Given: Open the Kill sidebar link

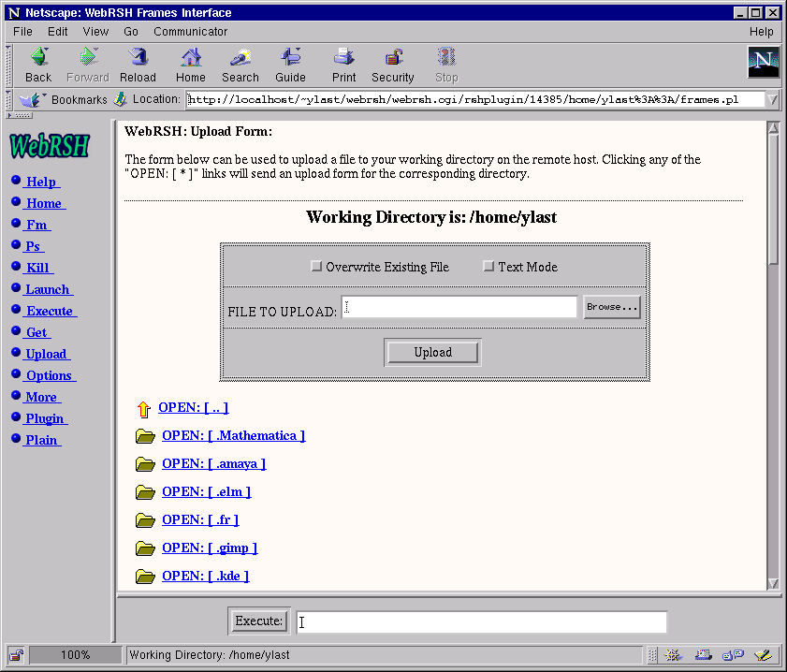Looking at the screenshot, I should pyautogui.click(x=38, y=268).
